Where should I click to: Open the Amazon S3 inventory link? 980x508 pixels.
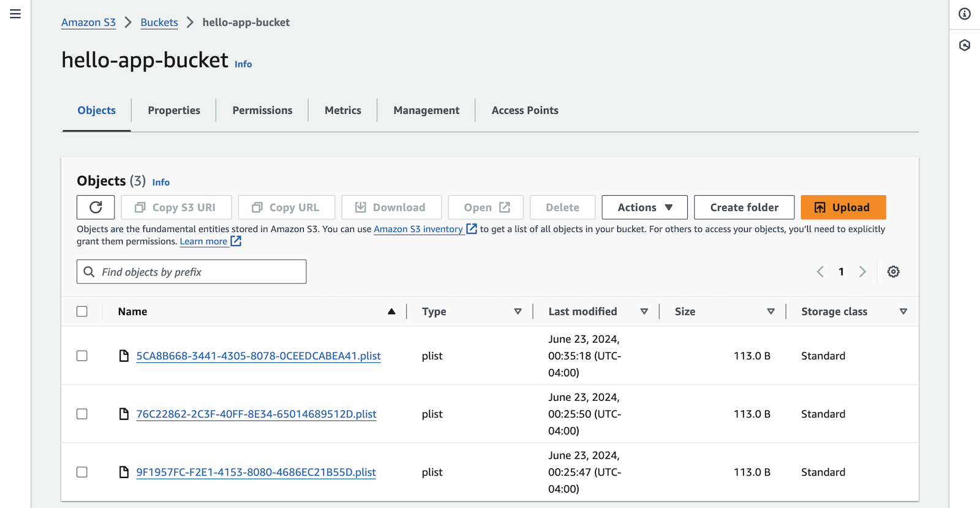pyautogui.click(x=418, y=229)
